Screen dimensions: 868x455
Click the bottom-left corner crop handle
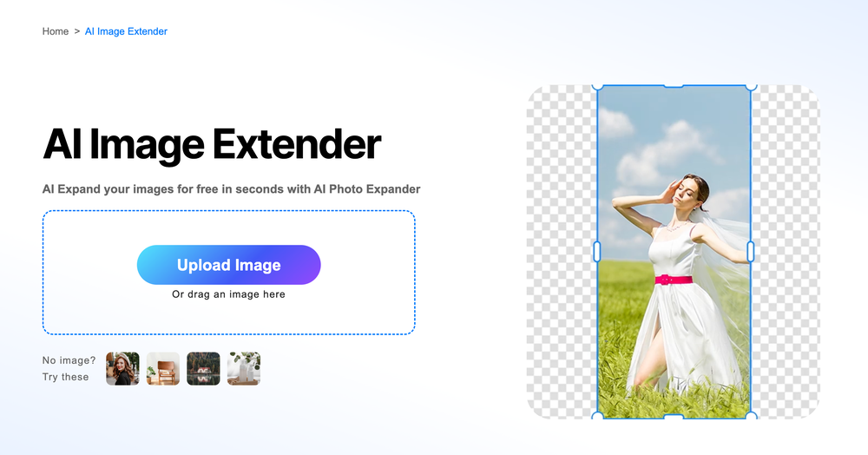(x=597, y=416)
